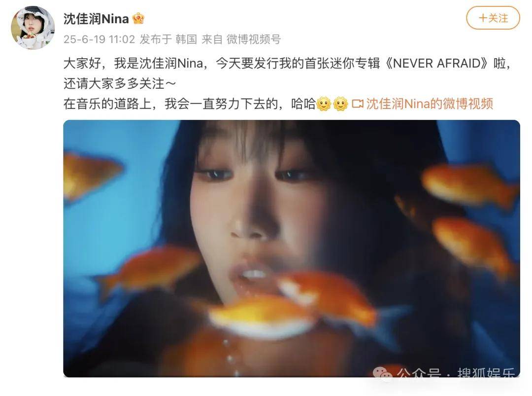Open the 沈佳润Nina的微博视频 link
Screen dimensions: 532x396
430,104
